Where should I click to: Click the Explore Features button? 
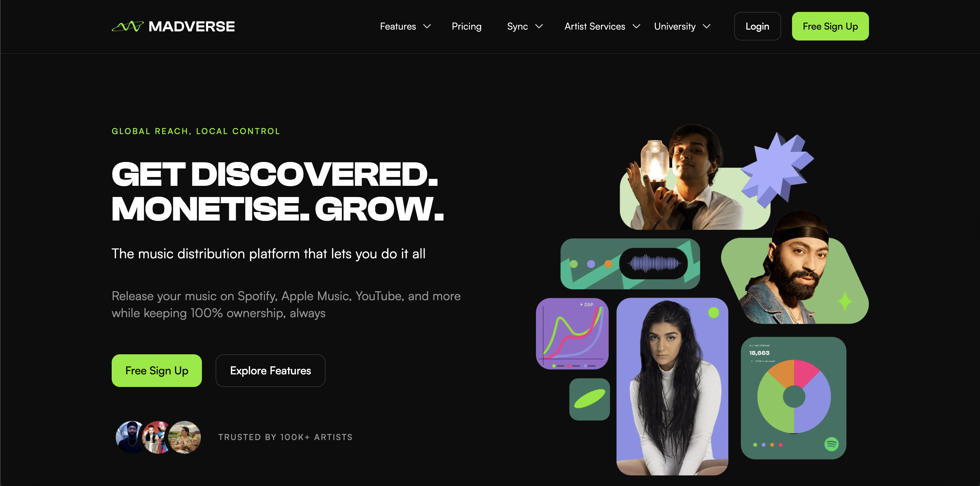click(x=270, y=370)
